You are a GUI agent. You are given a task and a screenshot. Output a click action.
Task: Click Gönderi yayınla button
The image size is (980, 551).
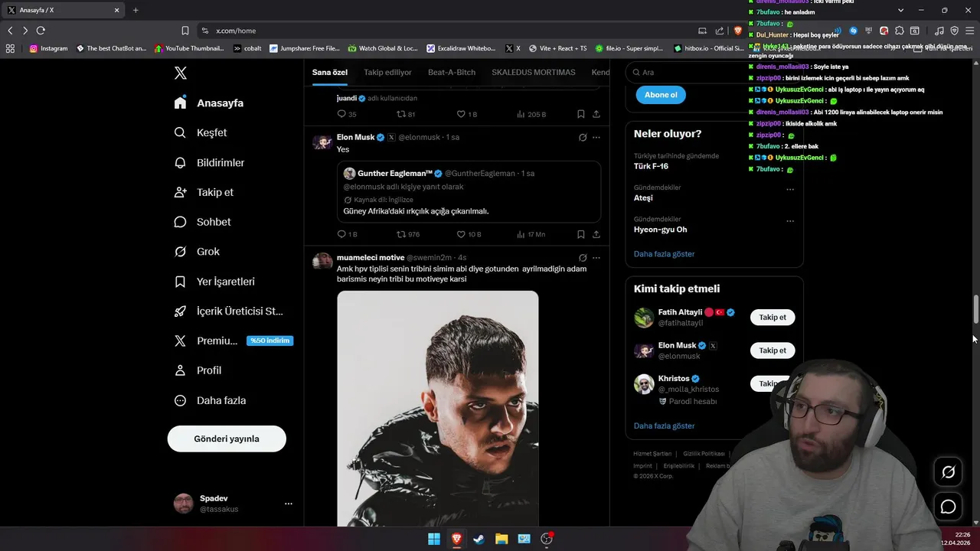(x=227, y=439)
